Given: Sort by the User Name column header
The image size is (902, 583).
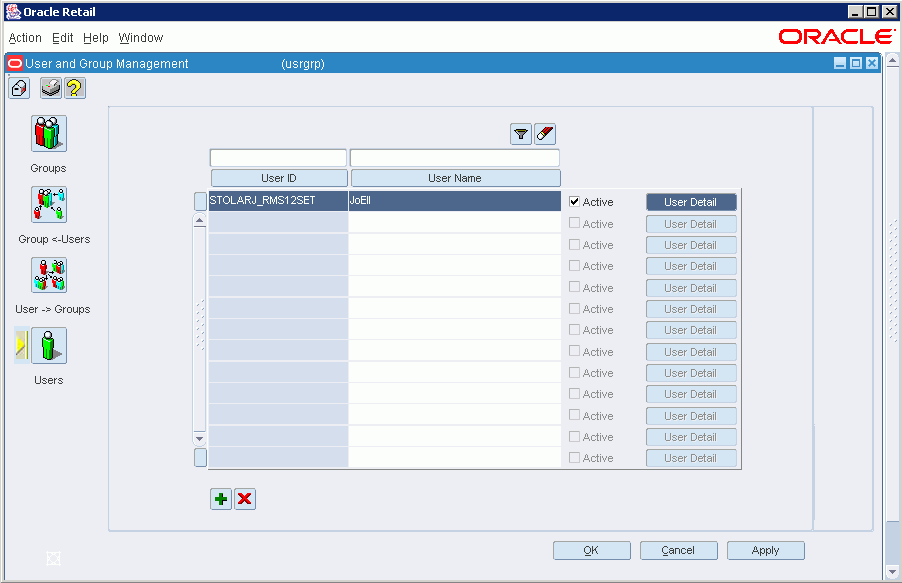Looking at the screenshot, I should point(455,178).
